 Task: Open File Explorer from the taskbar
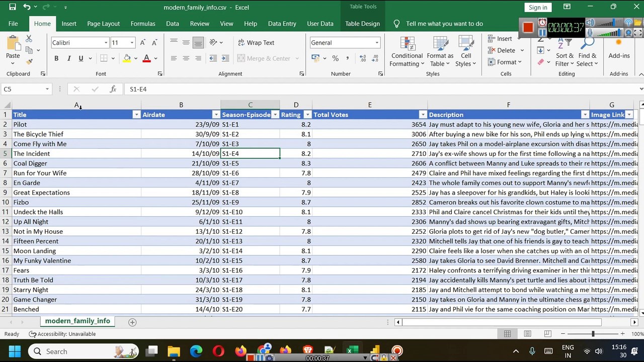tap(174, 351)
